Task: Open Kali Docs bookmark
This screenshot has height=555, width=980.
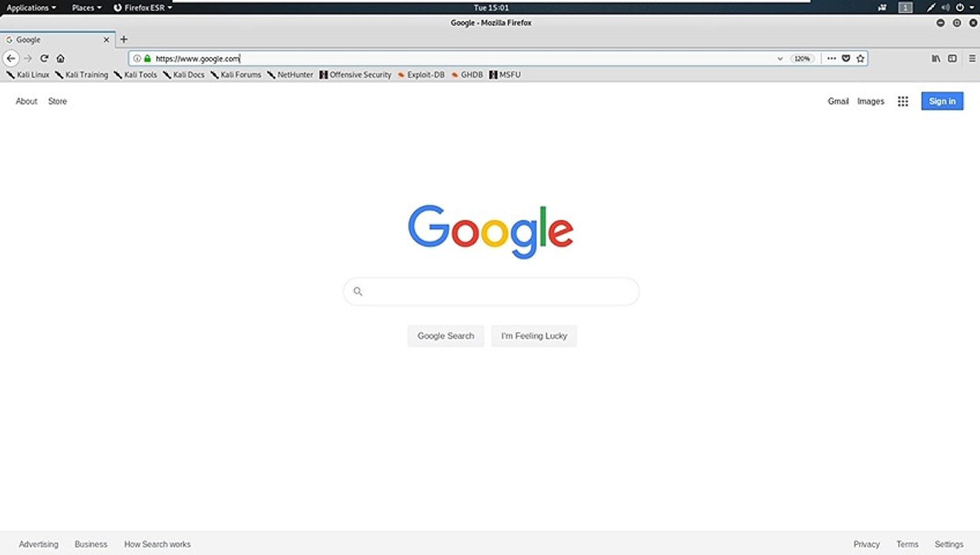Action: click(183, 75)
